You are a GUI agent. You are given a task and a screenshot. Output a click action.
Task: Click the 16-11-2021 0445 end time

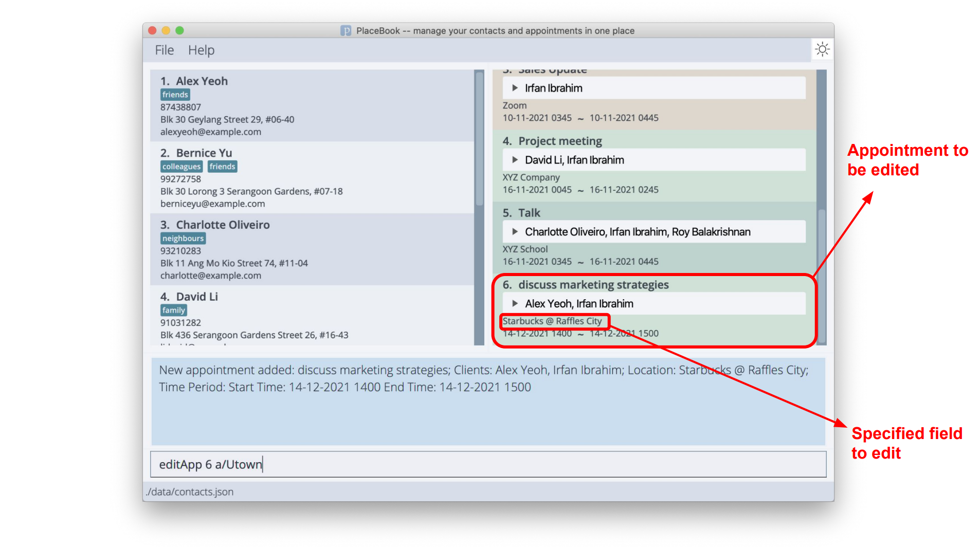pyautogui.click(x=624, y=262)
